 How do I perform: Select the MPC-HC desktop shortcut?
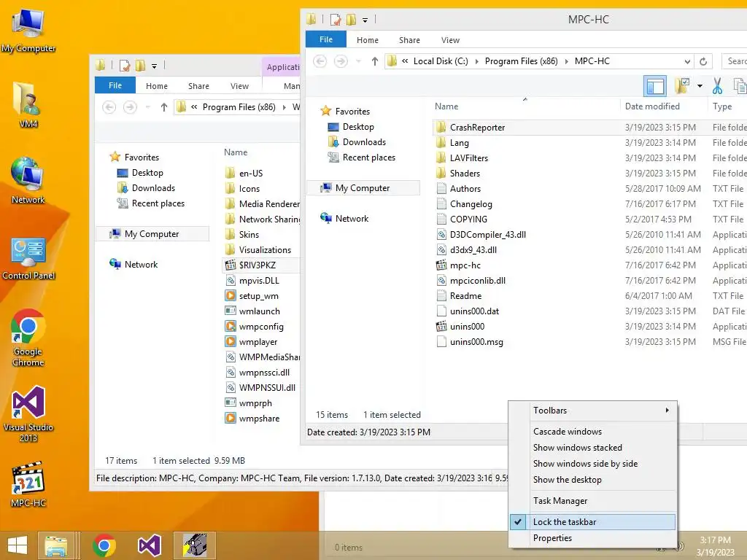(x=28, y=484)
